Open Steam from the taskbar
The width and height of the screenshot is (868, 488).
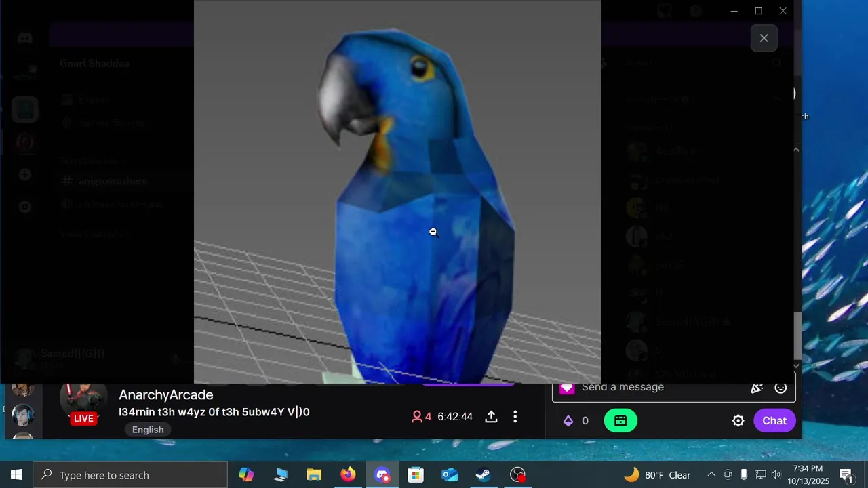[x=484, y=475]
